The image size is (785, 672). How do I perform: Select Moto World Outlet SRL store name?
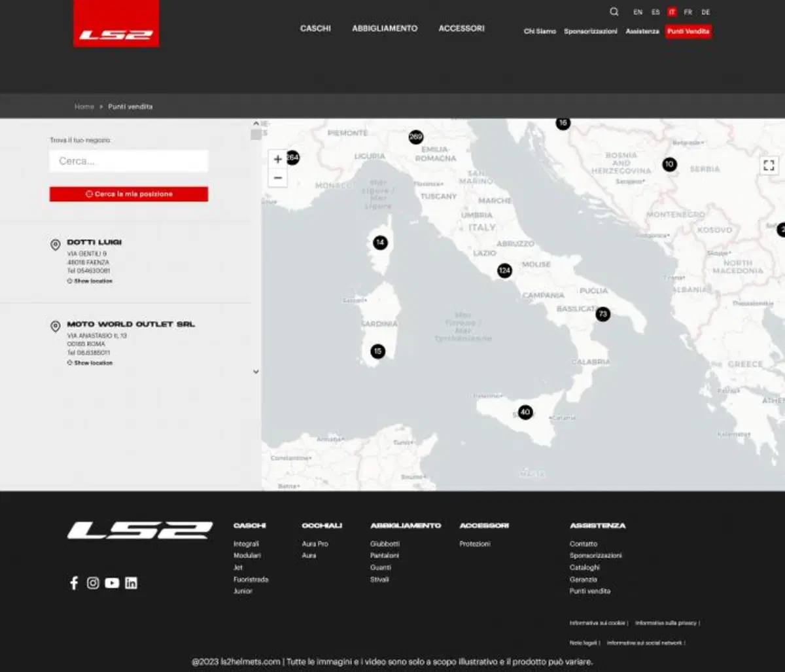coord(131,324)
